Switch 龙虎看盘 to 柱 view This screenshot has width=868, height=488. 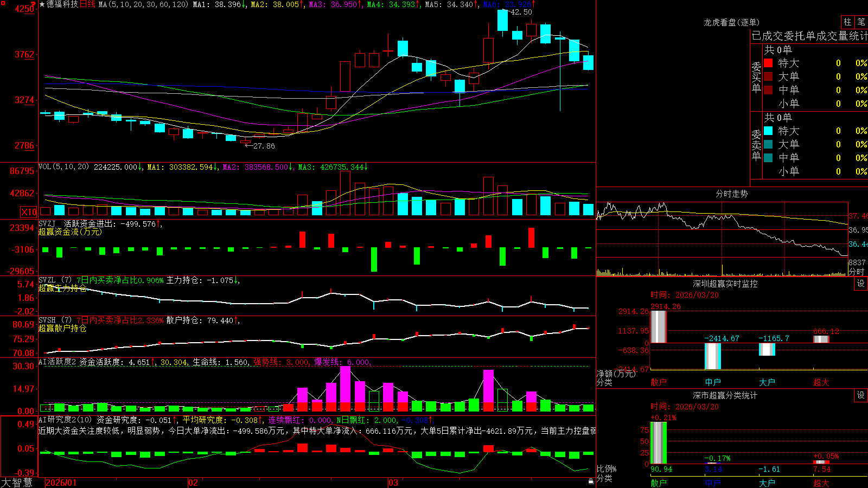pyautogui.click(x=847, y=22)
